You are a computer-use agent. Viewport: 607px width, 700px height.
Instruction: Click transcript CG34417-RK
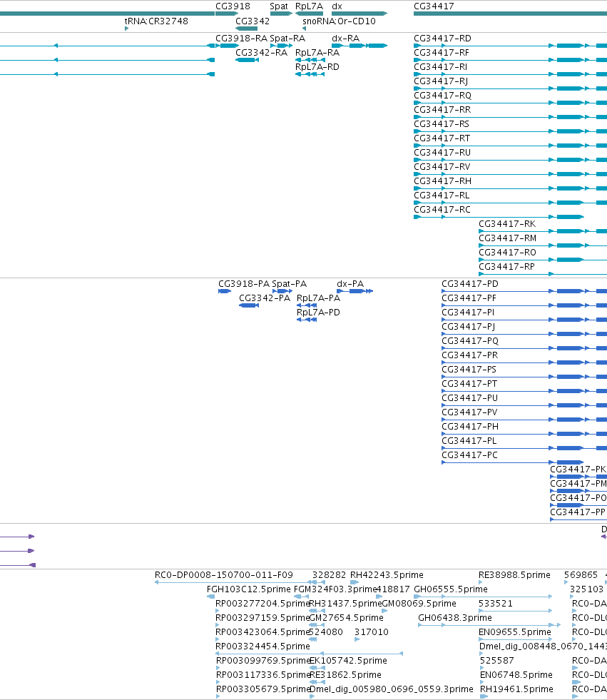(507, 224)
